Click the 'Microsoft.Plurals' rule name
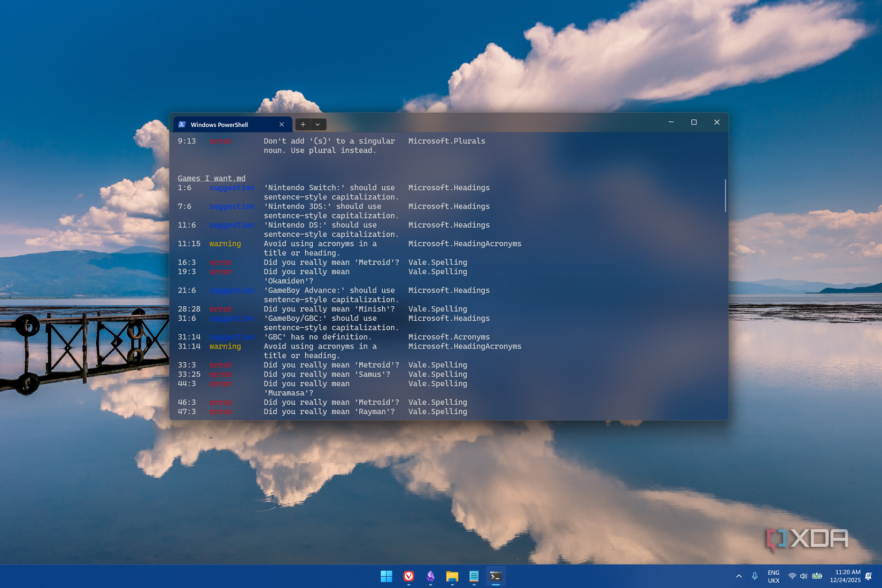Image resolution: width=882 pixels, height=588 pixels. coord(447,141)
